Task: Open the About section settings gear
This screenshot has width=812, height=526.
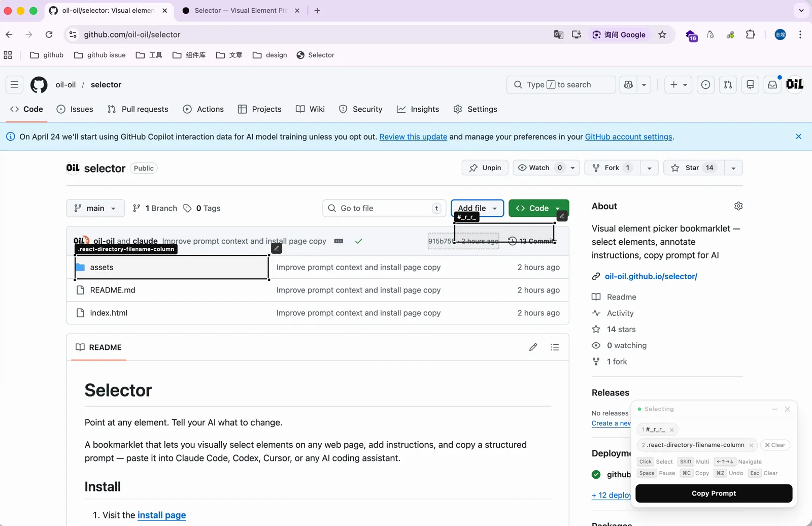Action: 738,206
